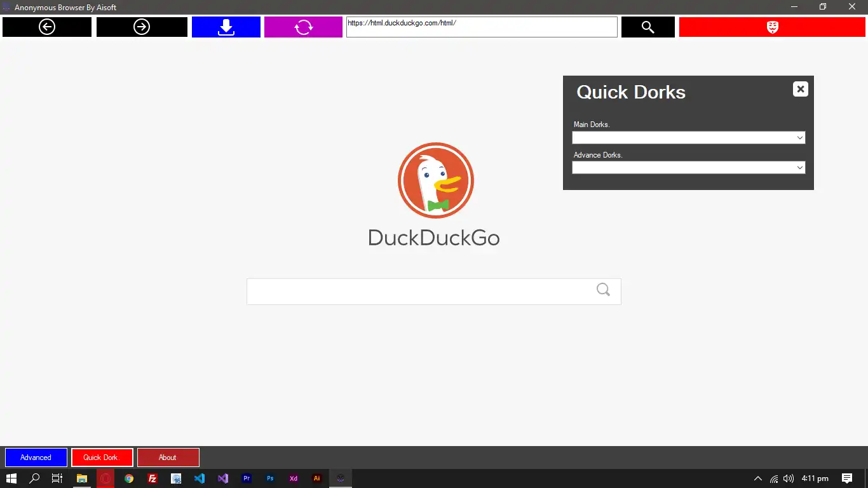Show hidden system tray icons

click(758, 478)
